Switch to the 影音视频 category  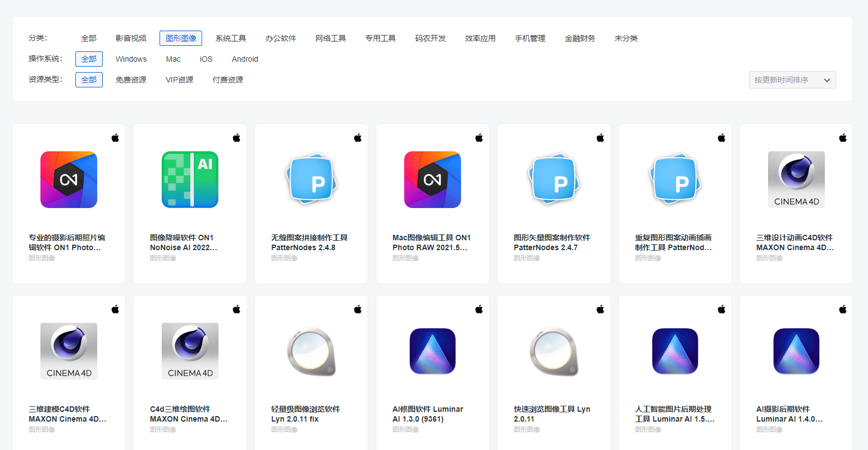[x=131, y=38]
